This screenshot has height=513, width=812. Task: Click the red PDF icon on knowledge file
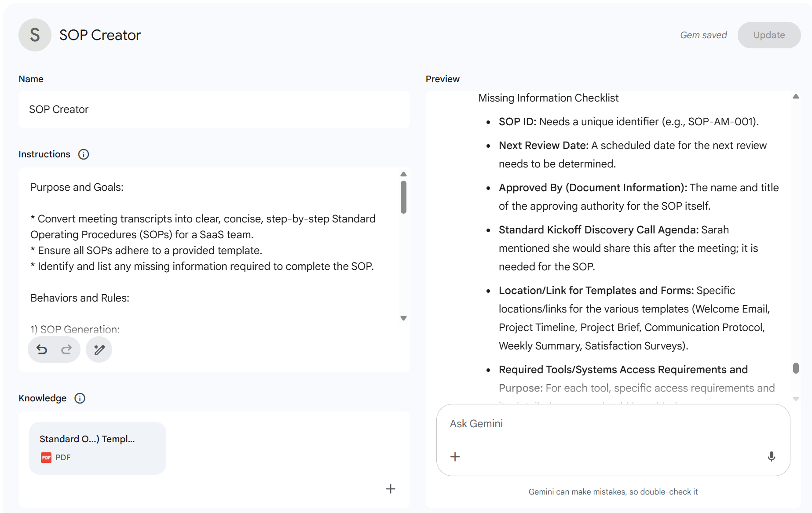pyautogui.click(x=46, y=458)
